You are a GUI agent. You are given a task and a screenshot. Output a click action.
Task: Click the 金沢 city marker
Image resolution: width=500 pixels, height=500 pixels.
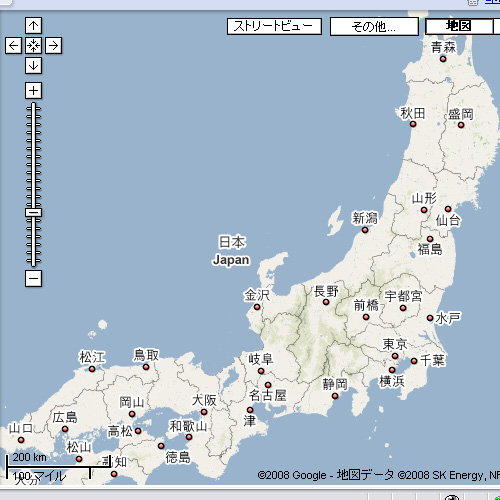[257, 307]
